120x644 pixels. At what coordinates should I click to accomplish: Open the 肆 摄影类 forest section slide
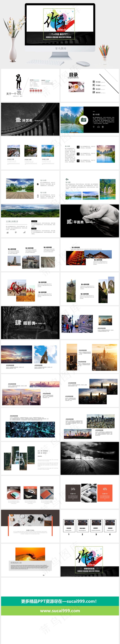coord(30,323)
